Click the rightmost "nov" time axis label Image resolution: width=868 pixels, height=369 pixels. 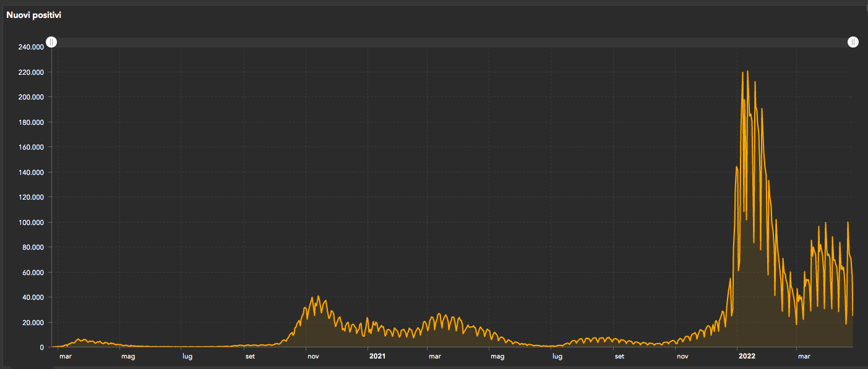[682, 357]
